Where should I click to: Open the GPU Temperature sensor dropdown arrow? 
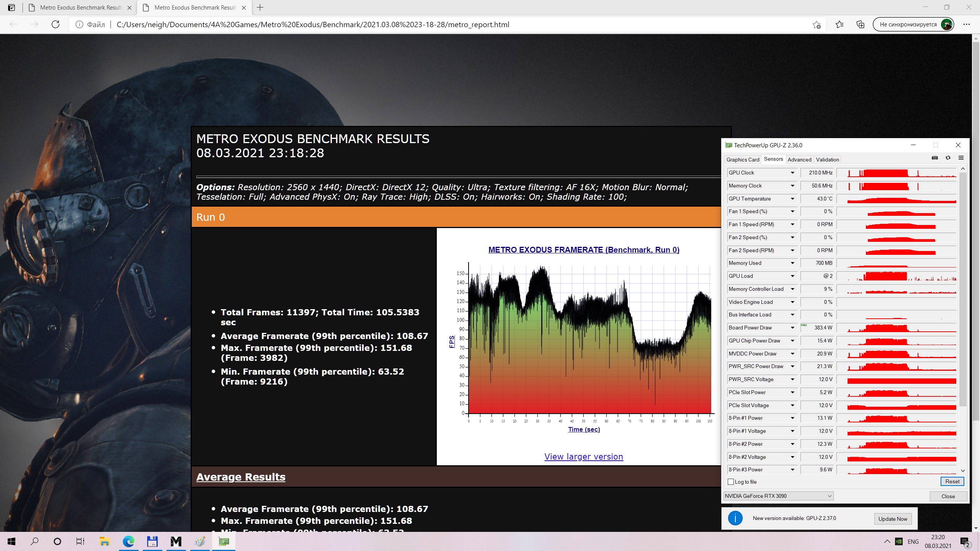(792, 199)
